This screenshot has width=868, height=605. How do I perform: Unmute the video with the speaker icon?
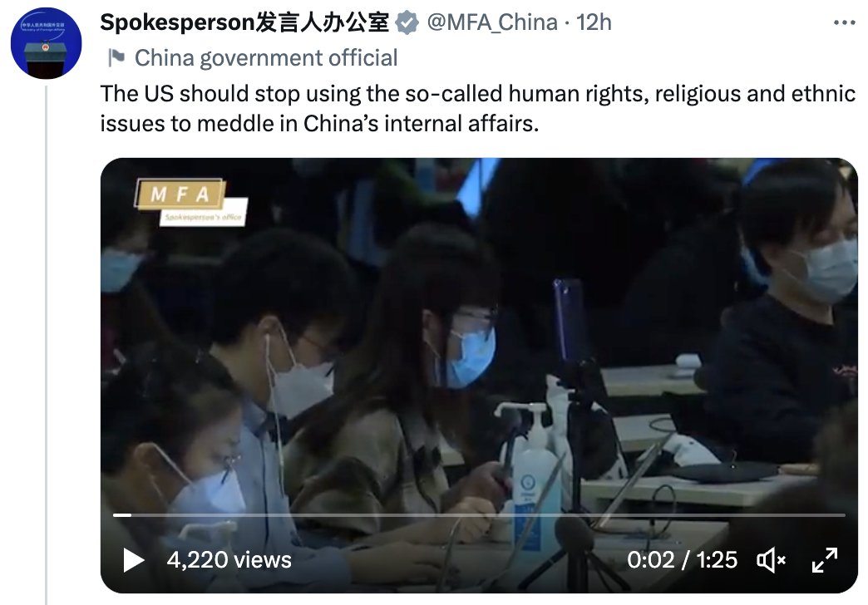click(771, 560)
